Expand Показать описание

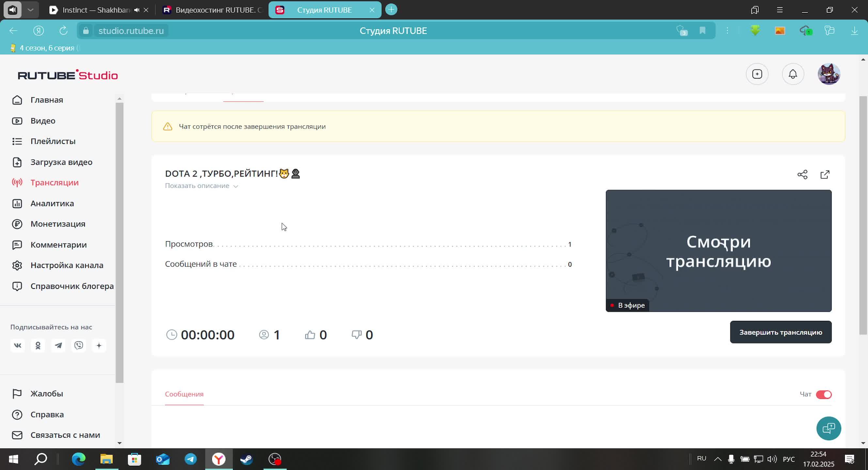coord(202,186)
